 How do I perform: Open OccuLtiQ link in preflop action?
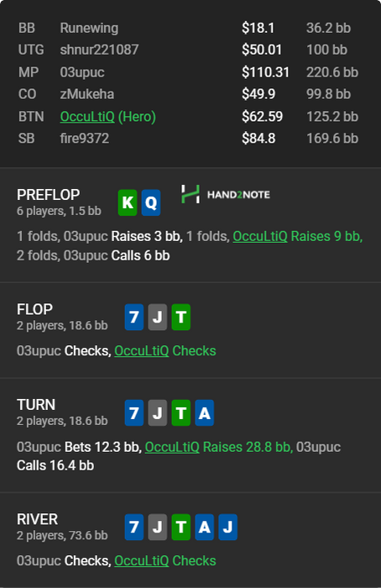pyautogui.click(x=260, y=236)
